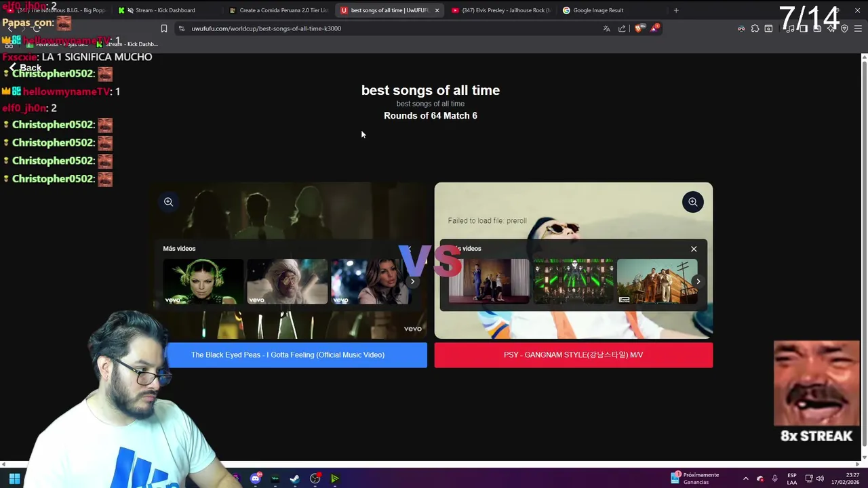Close the PSY more videos overlay

point(694,249)
